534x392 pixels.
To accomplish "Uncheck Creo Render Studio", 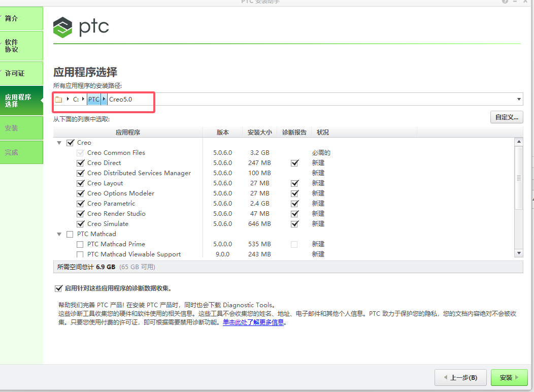I will click(80, 214).
